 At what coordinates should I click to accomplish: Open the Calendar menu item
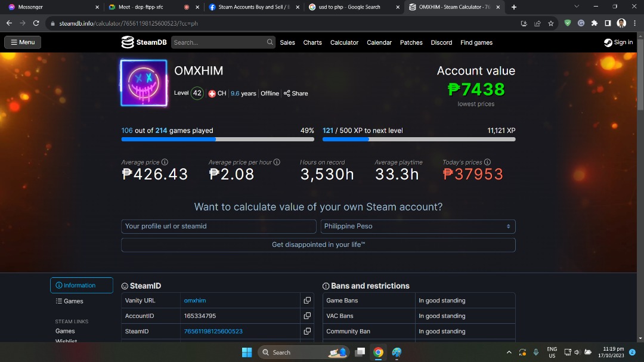click(x=379, y=42)
